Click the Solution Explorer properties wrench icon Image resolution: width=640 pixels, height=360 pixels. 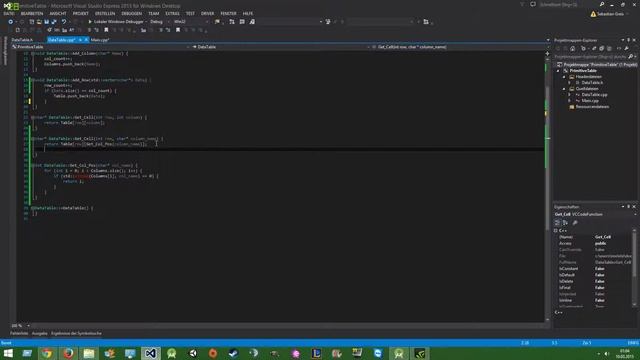click(627, 49)
